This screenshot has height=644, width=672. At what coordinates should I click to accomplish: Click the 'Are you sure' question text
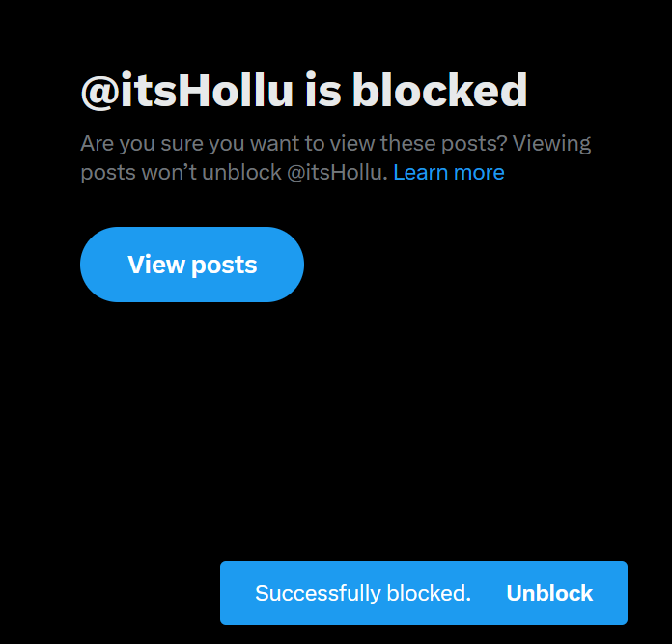(x=294, y=143)
